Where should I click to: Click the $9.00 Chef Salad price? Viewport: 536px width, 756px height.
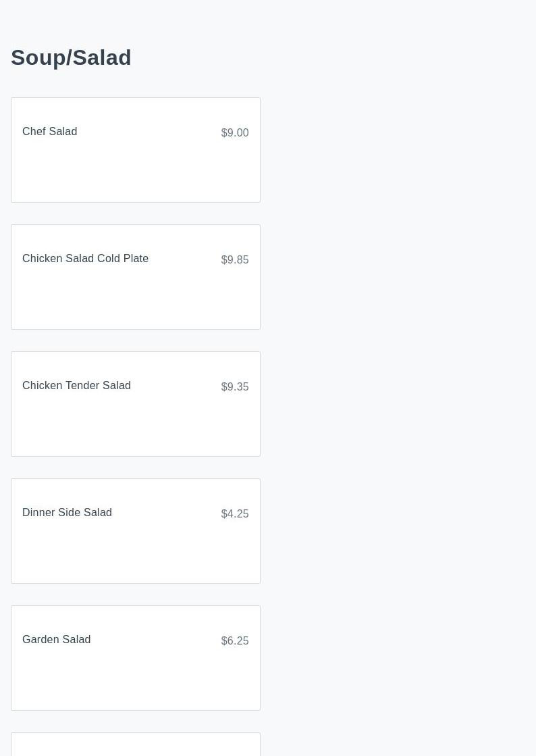click(235, 133)
